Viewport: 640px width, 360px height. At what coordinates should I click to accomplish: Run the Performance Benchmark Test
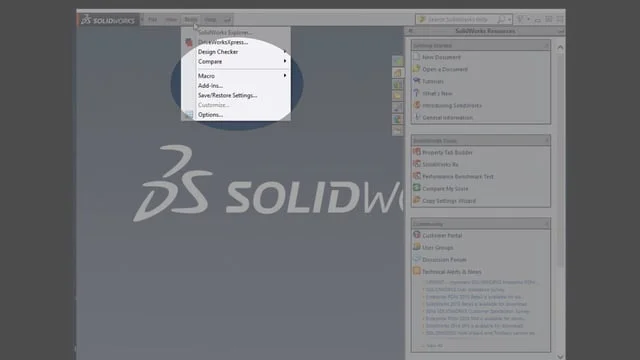point(458,177)
